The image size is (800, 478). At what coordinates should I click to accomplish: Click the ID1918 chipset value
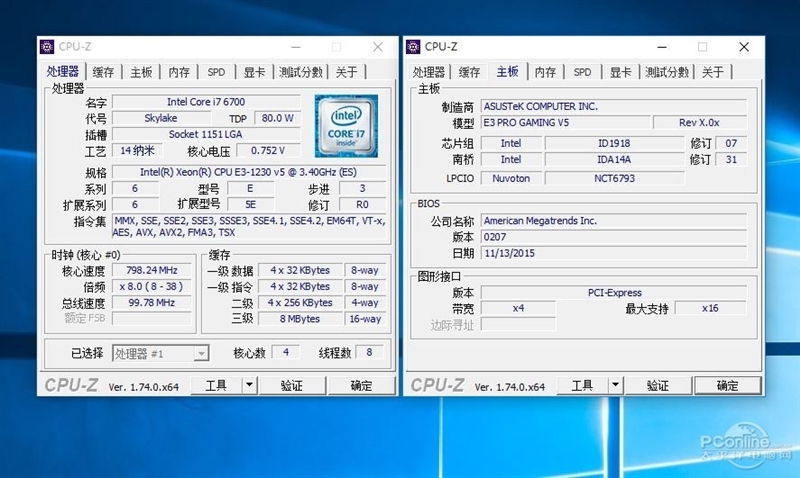pos(614,143)
